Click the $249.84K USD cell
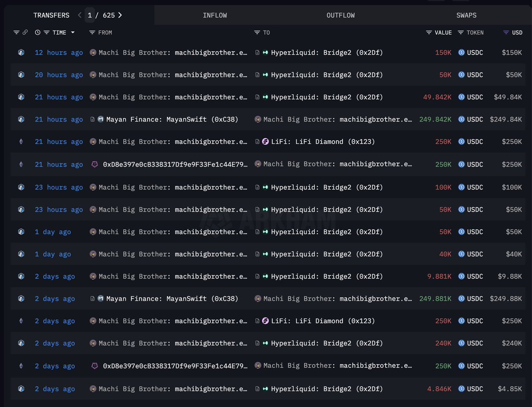This screenshot has width=532, height=407. (x=506, y=119)
